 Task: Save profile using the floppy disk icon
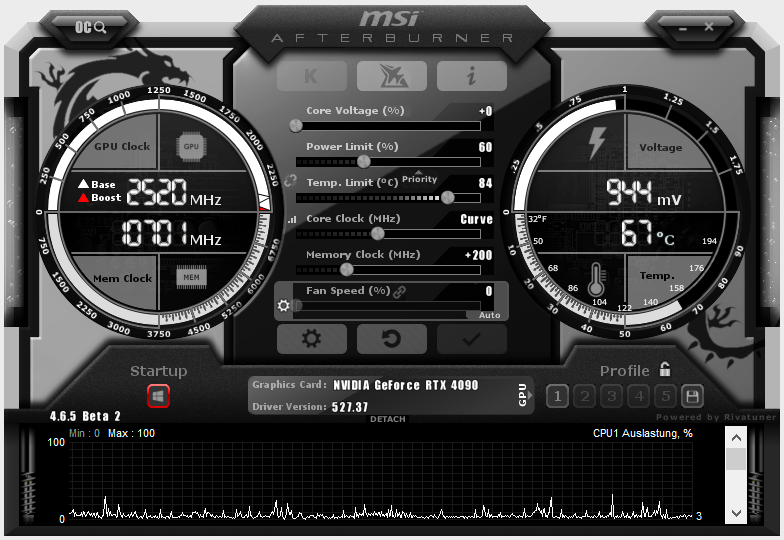point(692,396)
